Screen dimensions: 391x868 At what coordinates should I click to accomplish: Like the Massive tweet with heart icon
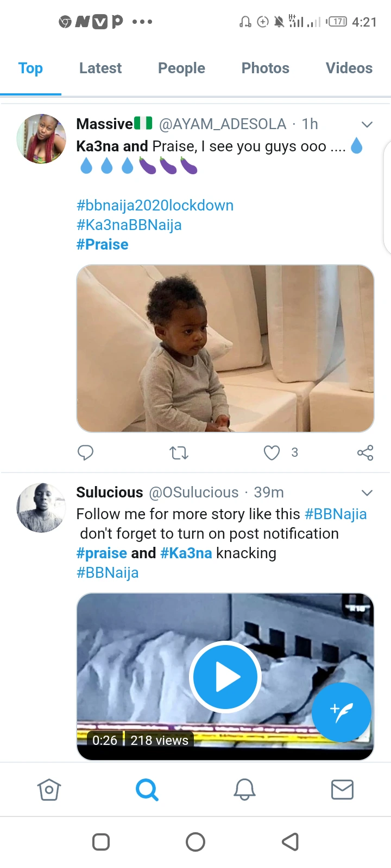pyautogui.click(x=272, y=452)
